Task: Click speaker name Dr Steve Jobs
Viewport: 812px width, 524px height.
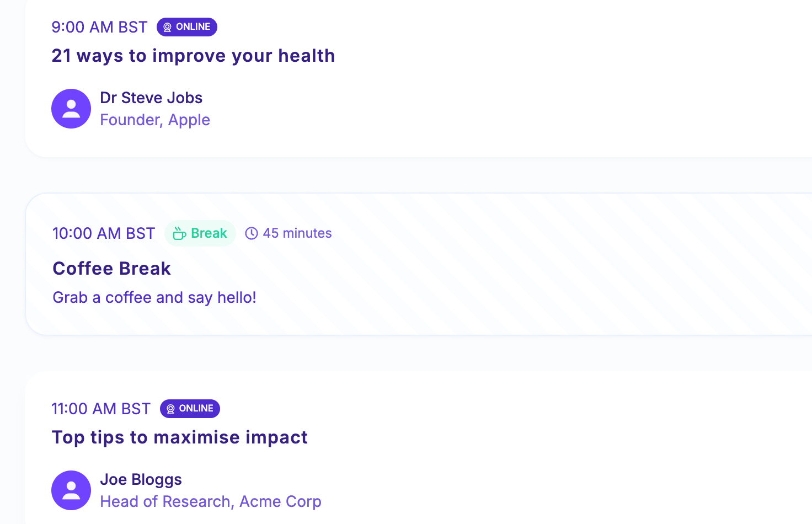Action: (151, 98)
